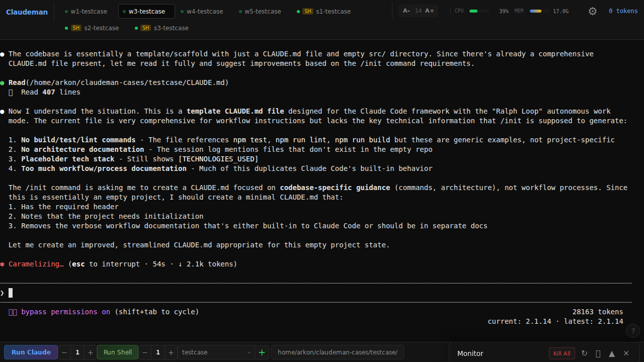Click the Monitor panel title
This screenshot has height=362, width=644.
pos(470,353)
